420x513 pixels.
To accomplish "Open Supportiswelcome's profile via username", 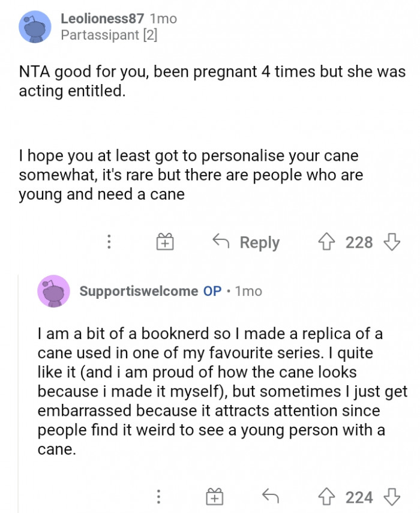I will pyautogui.click(x=139, y=291).
